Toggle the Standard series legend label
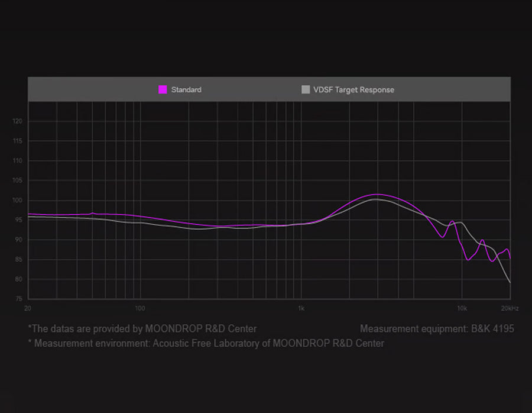The height and width of the screenshot is (413, 532). point(186,90)
